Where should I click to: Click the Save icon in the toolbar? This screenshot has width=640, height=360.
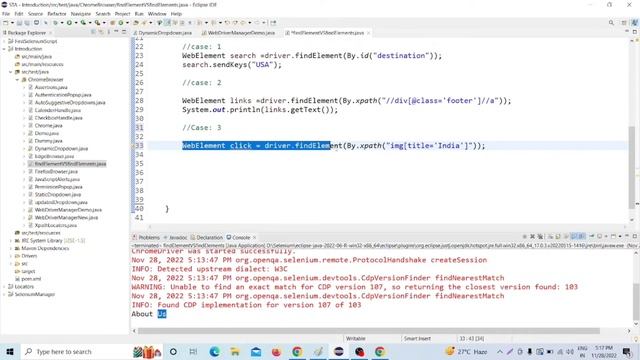[x=19, y=23]
